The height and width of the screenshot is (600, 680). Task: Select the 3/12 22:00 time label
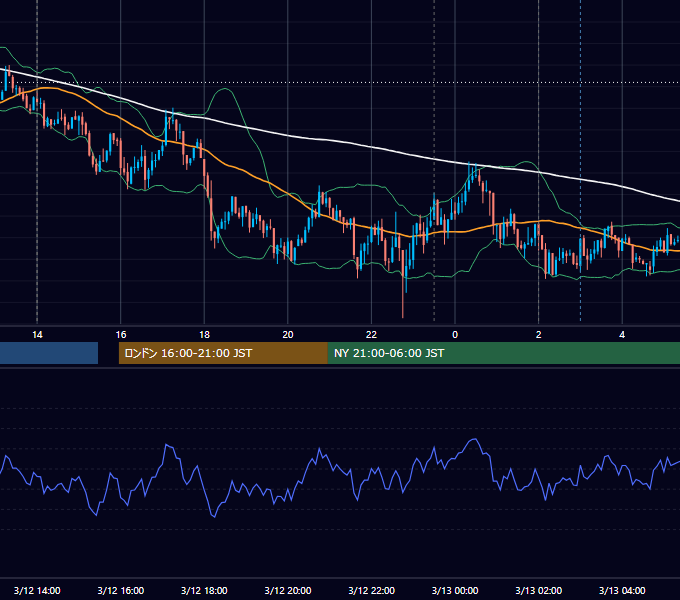coord(372,590)
